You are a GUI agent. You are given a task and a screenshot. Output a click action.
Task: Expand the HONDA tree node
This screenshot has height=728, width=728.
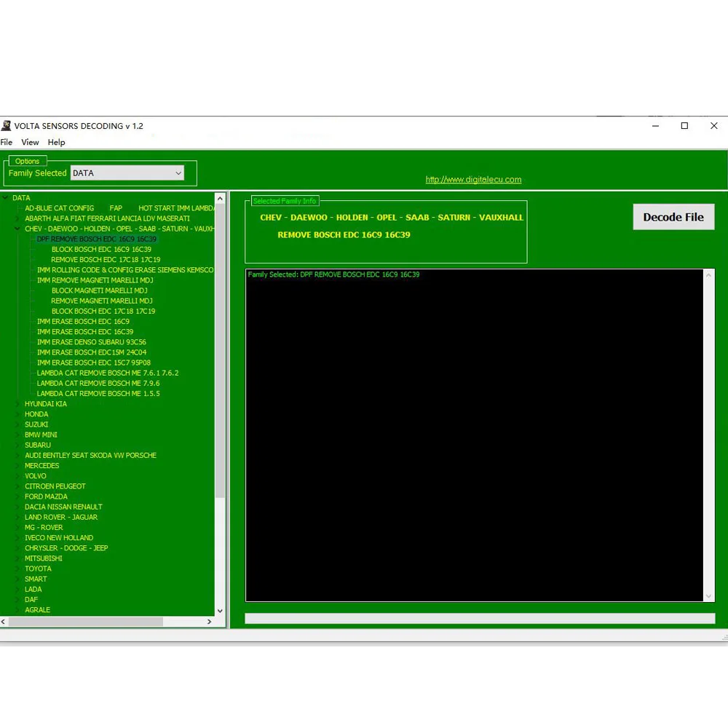(x=17, y=414)
